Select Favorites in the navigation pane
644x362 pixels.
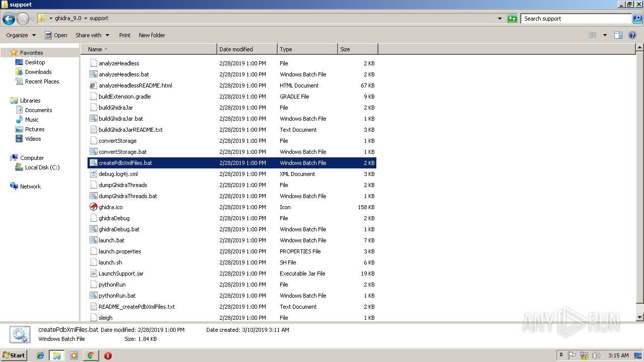pyautogui.click(x=31, y=53)
